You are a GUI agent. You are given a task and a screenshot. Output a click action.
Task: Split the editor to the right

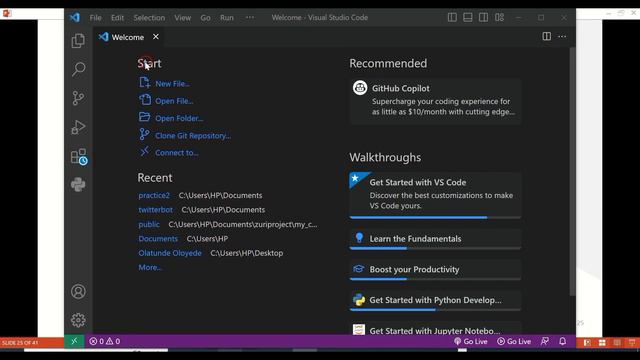547,36
